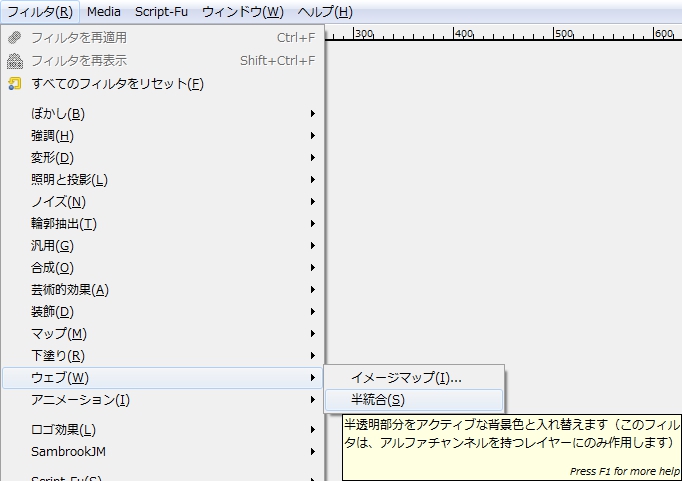Click the arrow beside ノイズ(N)
Screen dimensions: 682x481
tap(312, 202)
